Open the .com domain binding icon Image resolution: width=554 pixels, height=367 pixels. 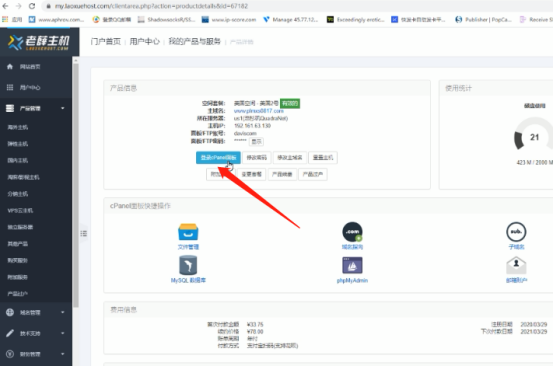pos(352,232)
